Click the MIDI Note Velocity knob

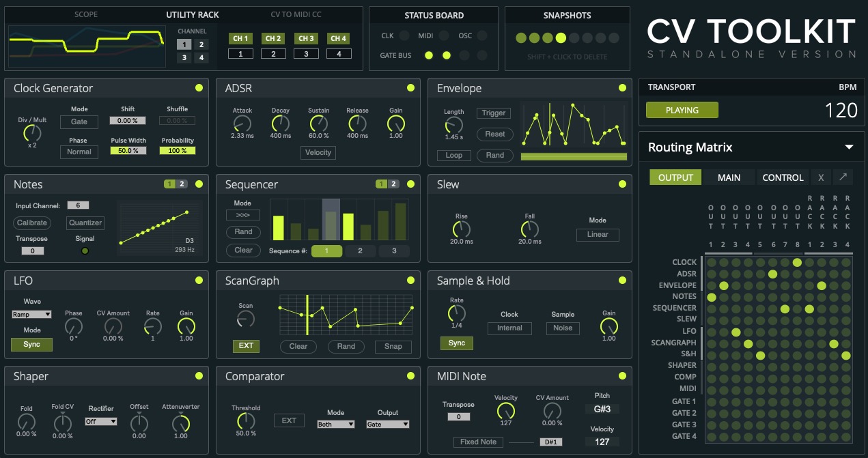point(505,411)
